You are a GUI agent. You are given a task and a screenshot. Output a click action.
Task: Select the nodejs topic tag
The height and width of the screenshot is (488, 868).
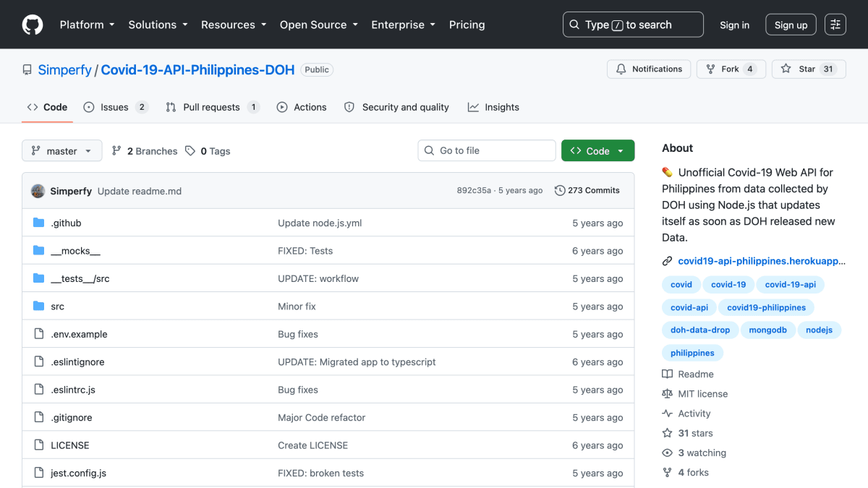click(819, 330)
